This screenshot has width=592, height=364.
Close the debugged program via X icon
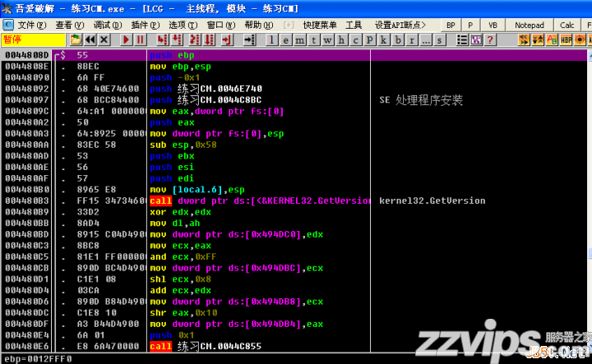pos(104,39)
